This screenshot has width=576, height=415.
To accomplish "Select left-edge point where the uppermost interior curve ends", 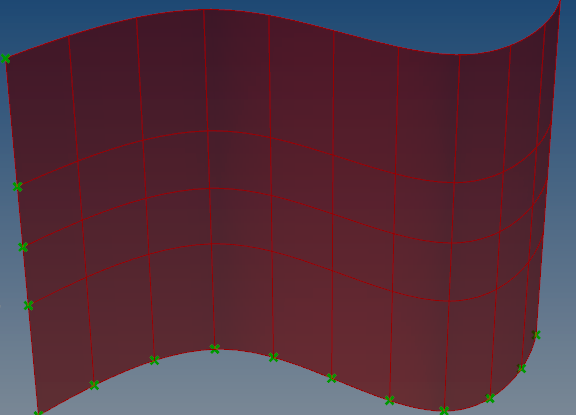I will pyautogui.click(x=17, y=187).
